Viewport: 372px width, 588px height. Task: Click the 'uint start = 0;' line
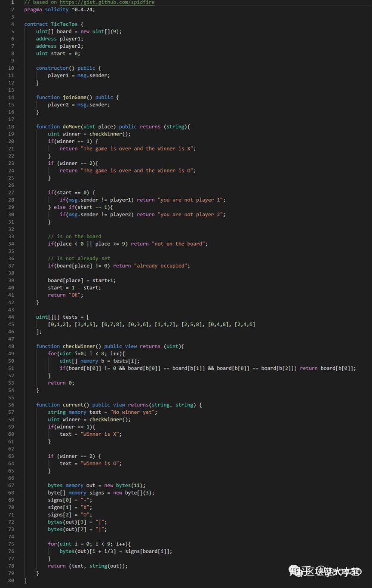coord(58,53)
